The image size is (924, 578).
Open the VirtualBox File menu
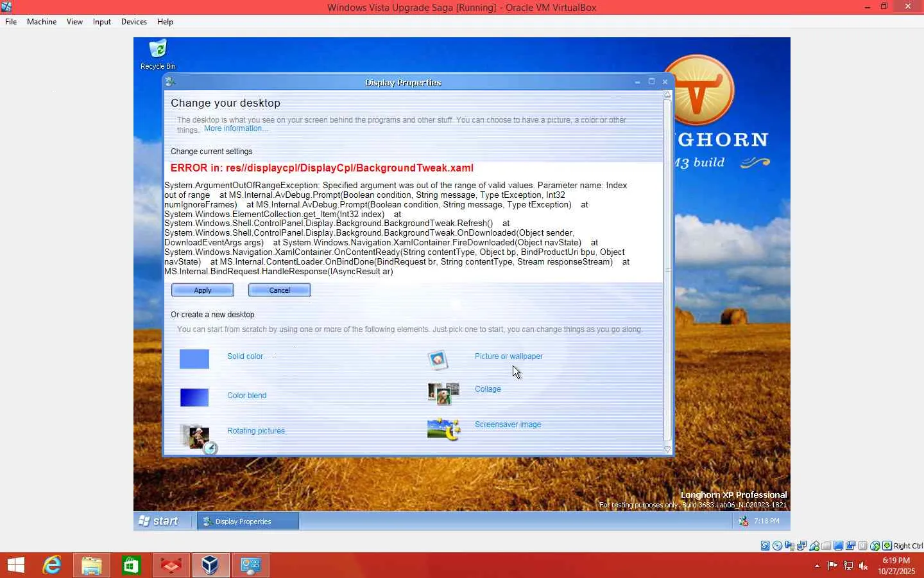tap(11, 22)
